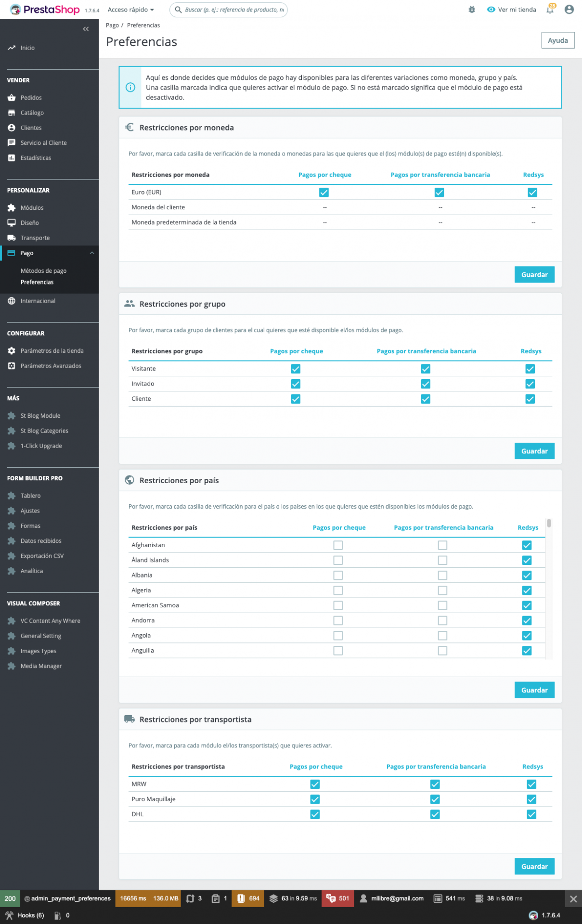The image size is (582, 924).
Task: Uncheck Pagos por cheque for Euro (EUR)
Action: click(x=324, y=192)
